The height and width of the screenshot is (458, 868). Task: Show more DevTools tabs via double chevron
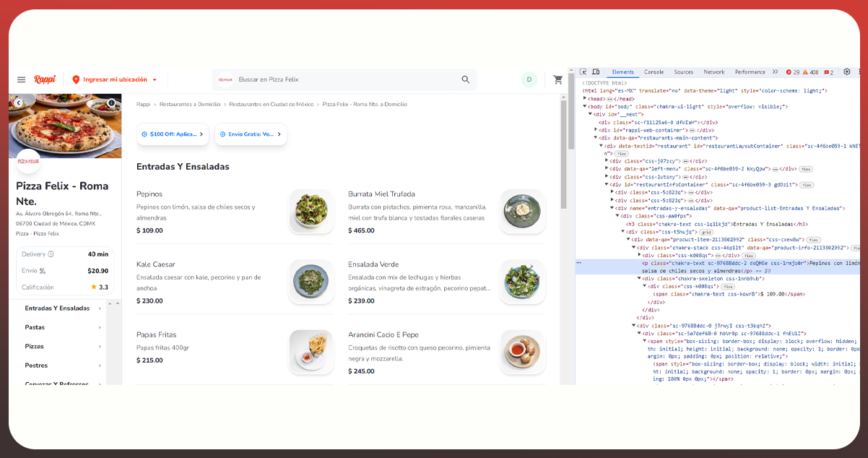[775, 72]
